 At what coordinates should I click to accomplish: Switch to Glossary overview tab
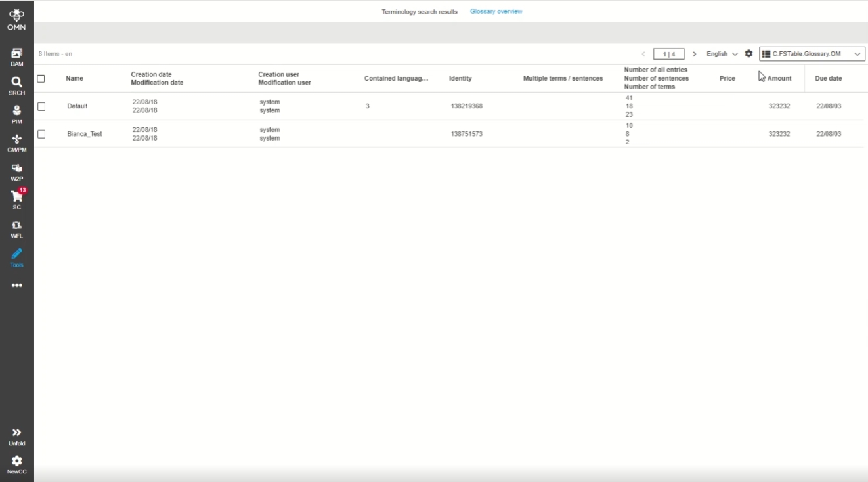point(496,11)
